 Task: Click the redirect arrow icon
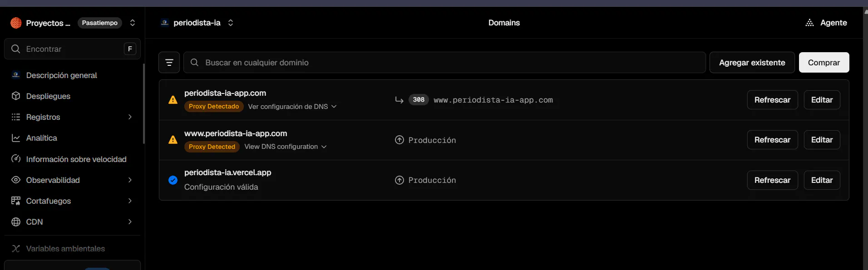(399, 100)
